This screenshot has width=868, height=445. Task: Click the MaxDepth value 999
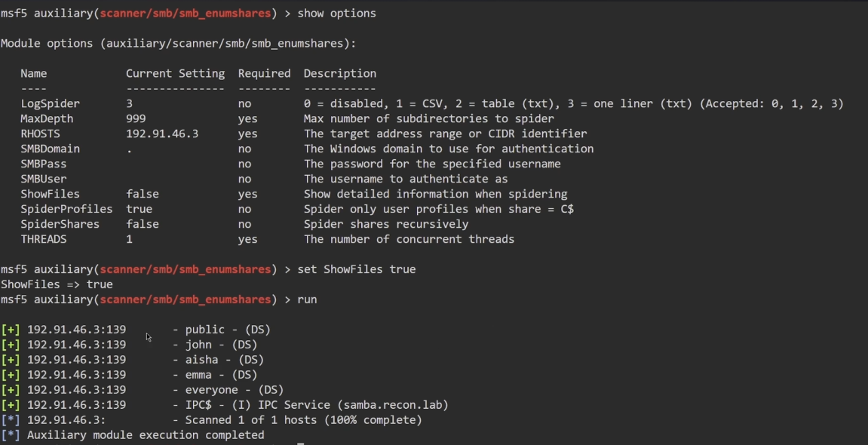pos(136,118)
